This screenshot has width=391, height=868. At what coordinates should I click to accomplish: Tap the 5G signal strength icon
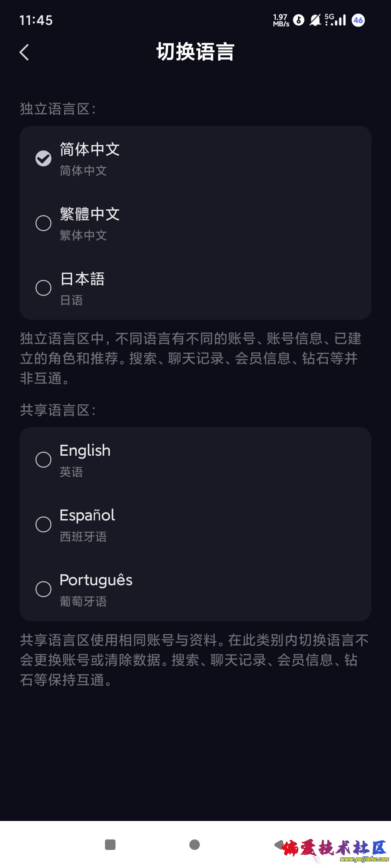[336, 20]
